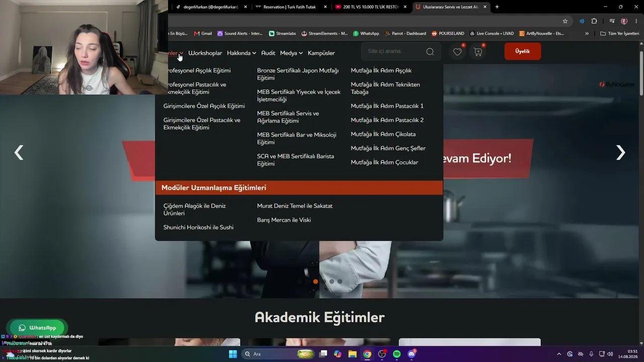Open Bronze Sertifikalı Japon Mutfağı Eğitimi
The width and height of the screenshot is (644, 362).
[298, 74]
